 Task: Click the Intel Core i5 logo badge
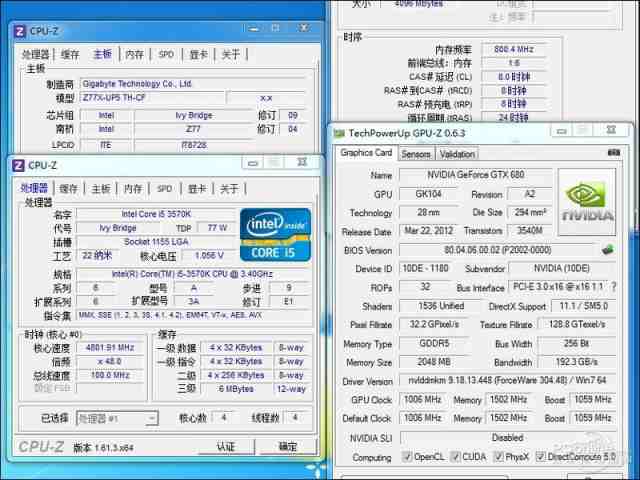click(x=276, y=235)
